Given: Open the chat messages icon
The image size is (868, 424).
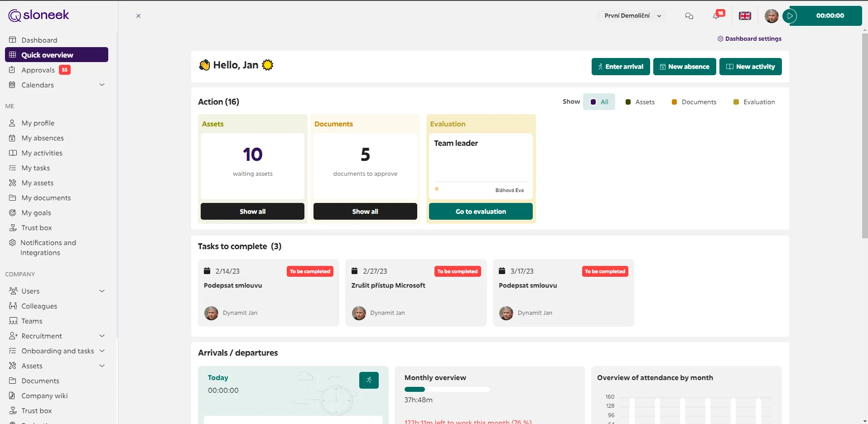Looking at the screenshot, I should tap(689, 16).
